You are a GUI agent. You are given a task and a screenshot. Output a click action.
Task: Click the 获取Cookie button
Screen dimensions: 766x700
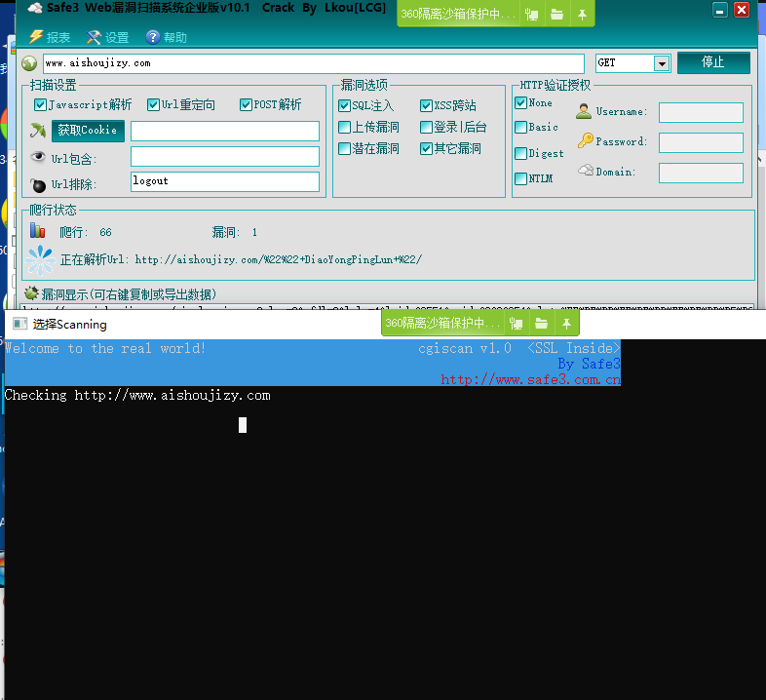coord(88,131)
